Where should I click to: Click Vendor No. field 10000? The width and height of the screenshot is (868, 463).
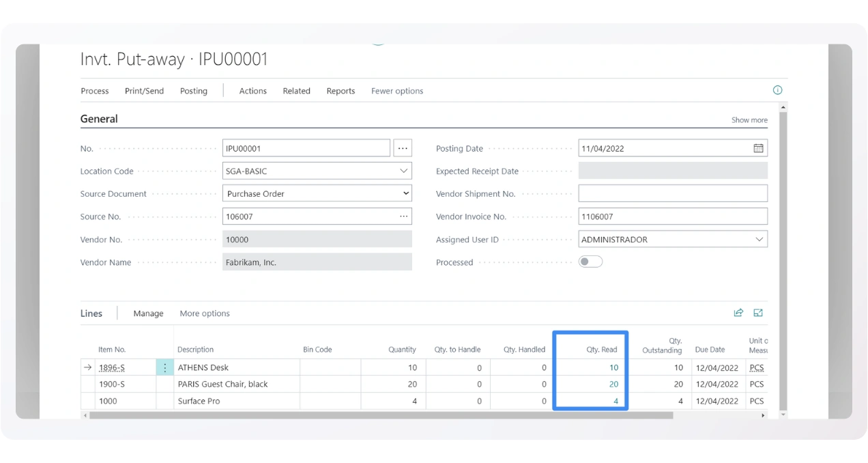point(317,239)
